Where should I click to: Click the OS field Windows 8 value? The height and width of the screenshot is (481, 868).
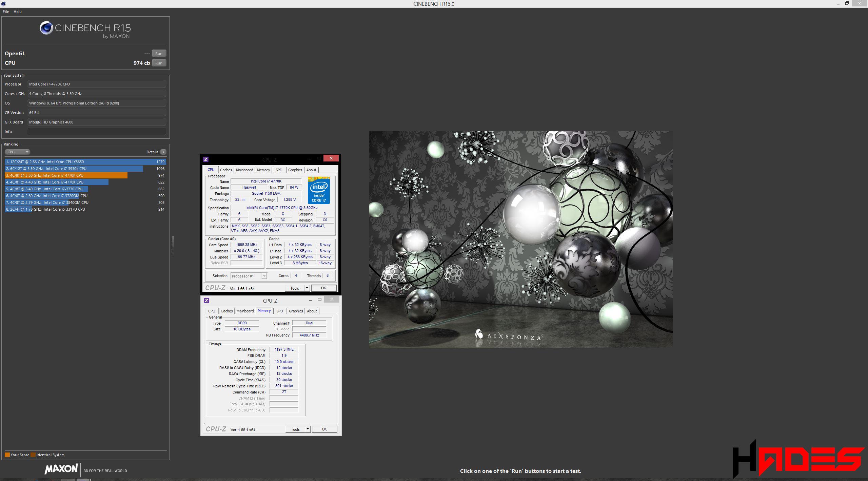coord(97,103)
